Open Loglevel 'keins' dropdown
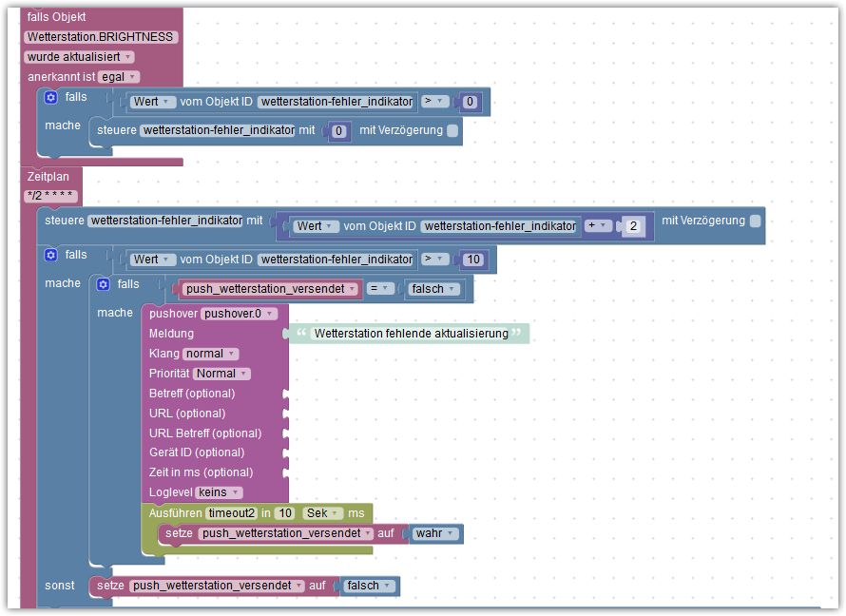The height and width of the screenshot is (616, 846). (219, 492)
